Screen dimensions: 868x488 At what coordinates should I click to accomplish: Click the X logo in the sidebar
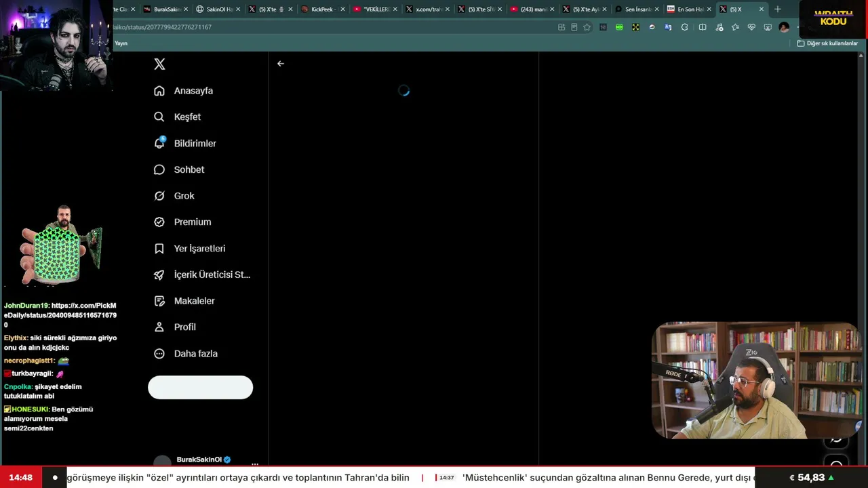pos(159,64)
